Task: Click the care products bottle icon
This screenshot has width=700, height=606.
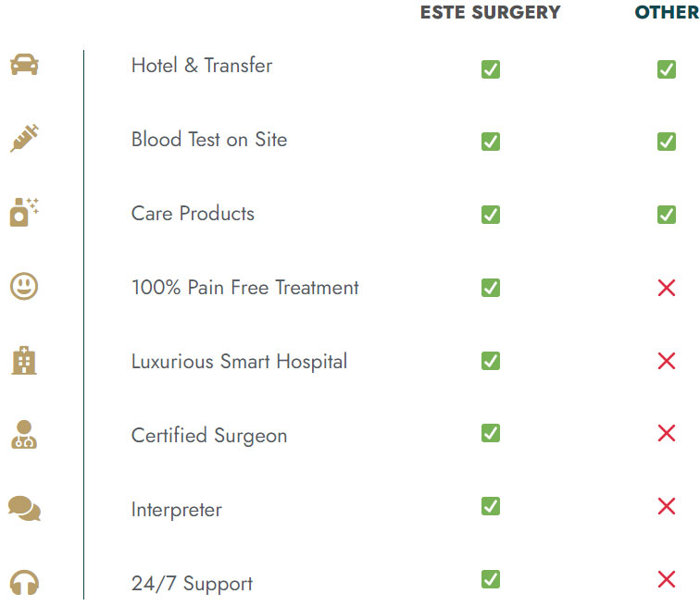Action: click(23, 212)
